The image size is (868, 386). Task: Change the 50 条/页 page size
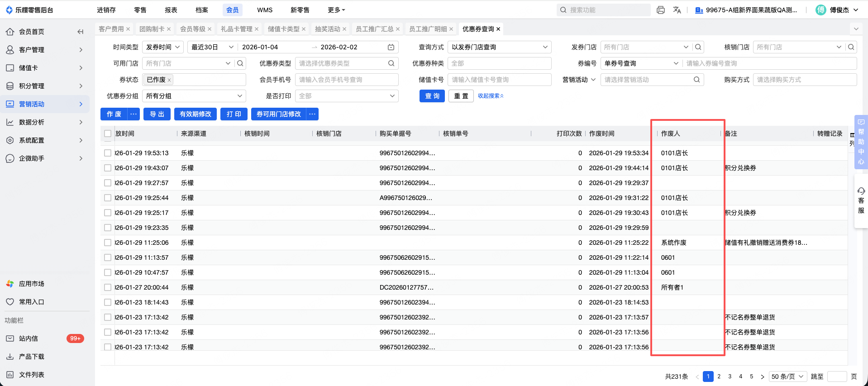coord(788,376)
